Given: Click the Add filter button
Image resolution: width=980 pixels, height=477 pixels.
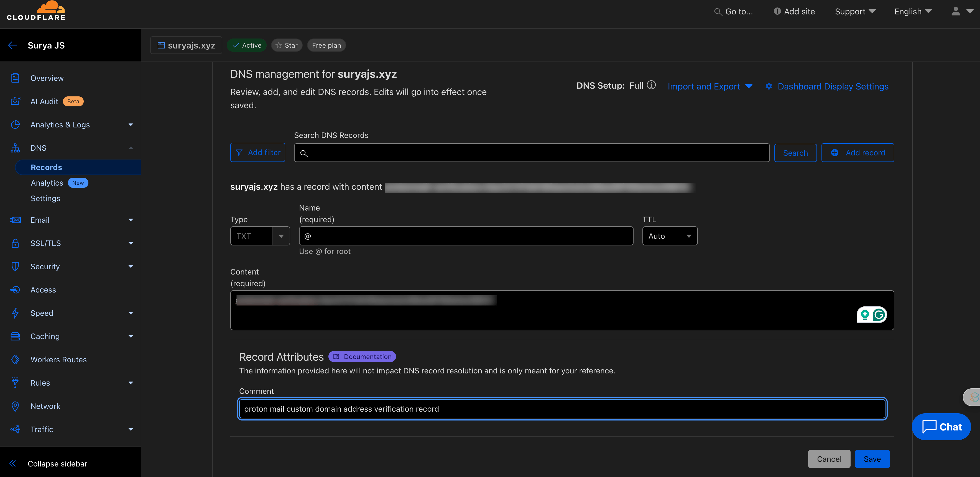Looking at the screenshot, I should click(257, 153).
